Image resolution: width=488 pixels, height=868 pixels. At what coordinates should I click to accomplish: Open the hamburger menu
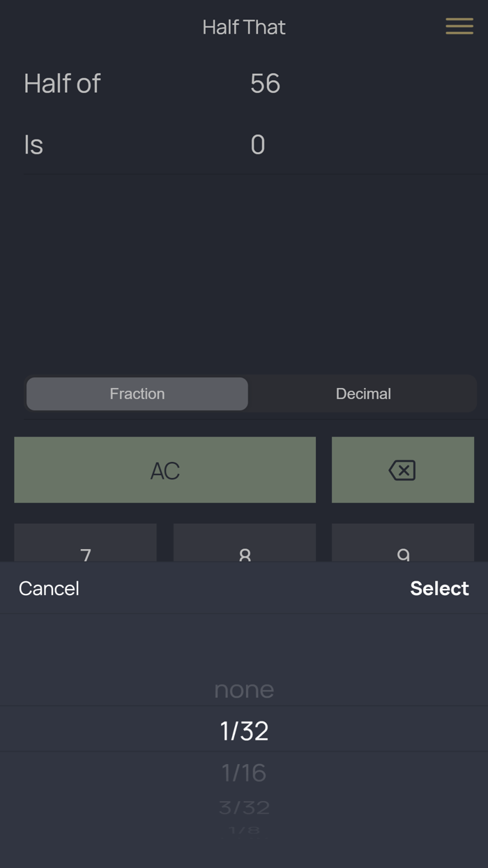pos(459,27)
